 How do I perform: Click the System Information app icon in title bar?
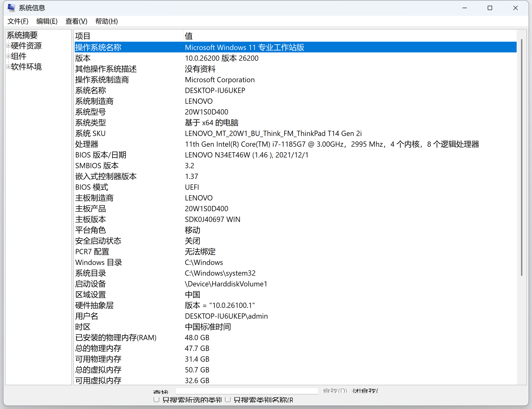11,7
